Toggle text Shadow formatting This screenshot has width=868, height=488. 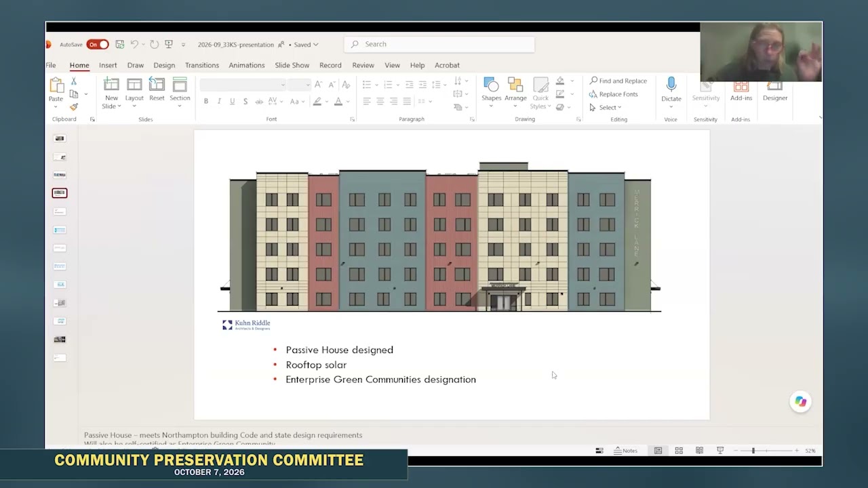(x=245, y=102)
